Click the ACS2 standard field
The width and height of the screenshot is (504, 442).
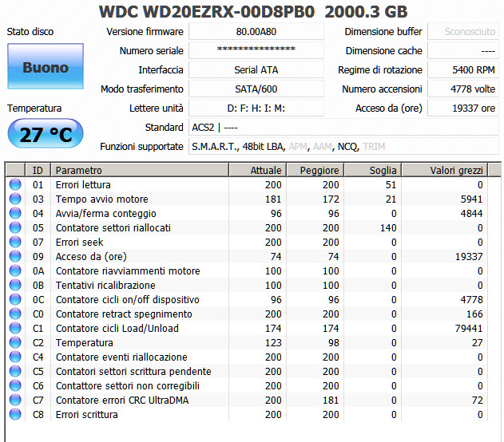[x=343, y=128]
